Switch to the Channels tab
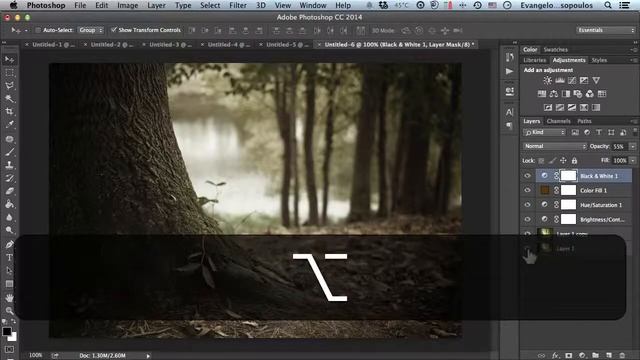This screenshot has height=360, width=640. point(558,121)
